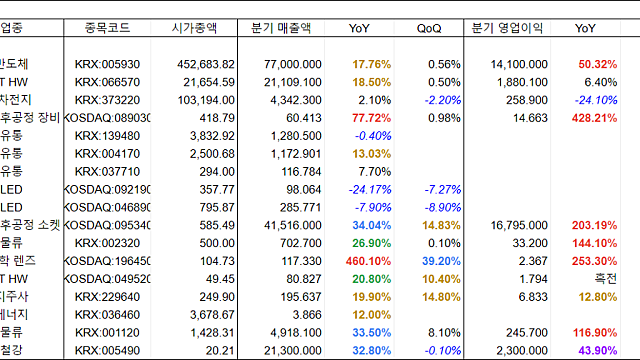This screenshot has height=360, width=640.
Task: Click the 업종 header cell
Action: [x=11, y=28]
